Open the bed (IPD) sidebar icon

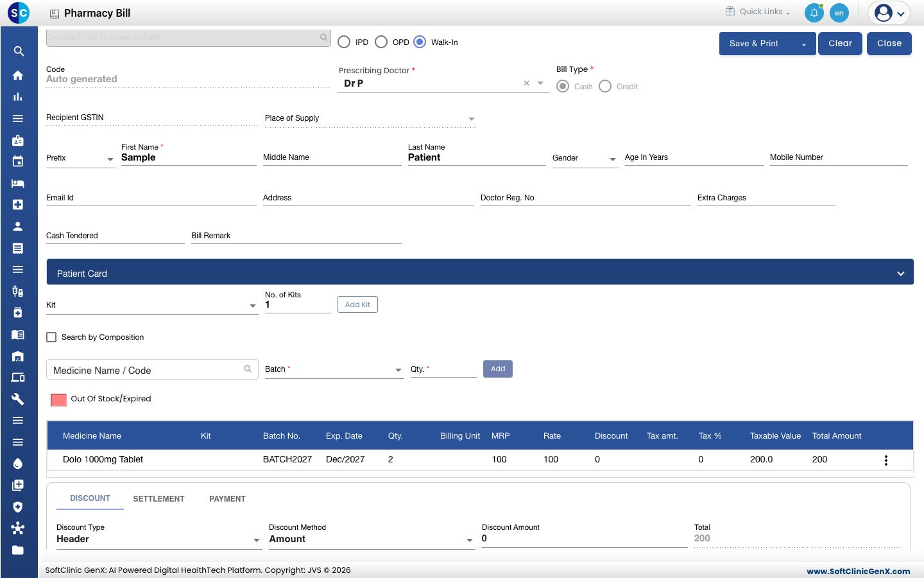tap(18, 183)
